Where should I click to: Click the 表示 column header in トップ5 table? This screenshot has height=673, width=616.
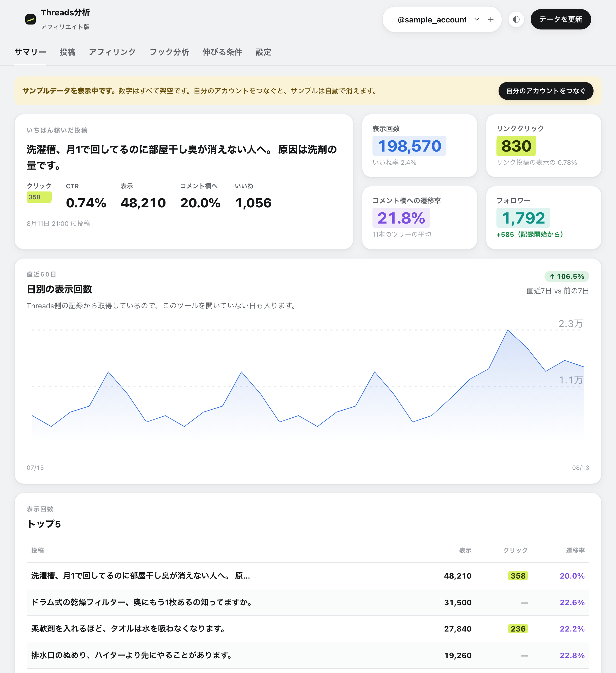[465, 550]
